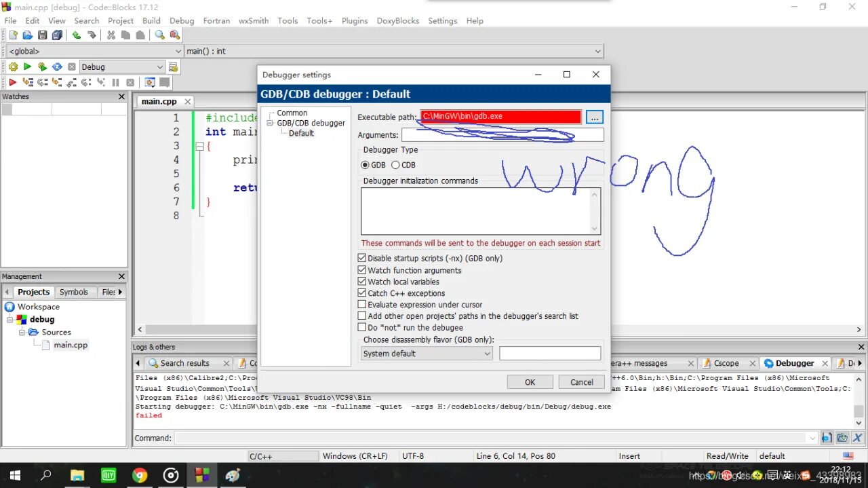Click the Step out debug icon
Screen dimensions: 868x488
coord(72,82)
